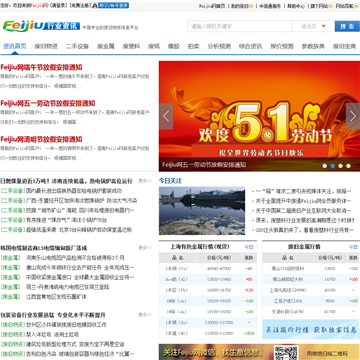Open the 废旧物资 article about 禁入洋垃圾
The image size is (360, 360).
(x=53, y=334)
